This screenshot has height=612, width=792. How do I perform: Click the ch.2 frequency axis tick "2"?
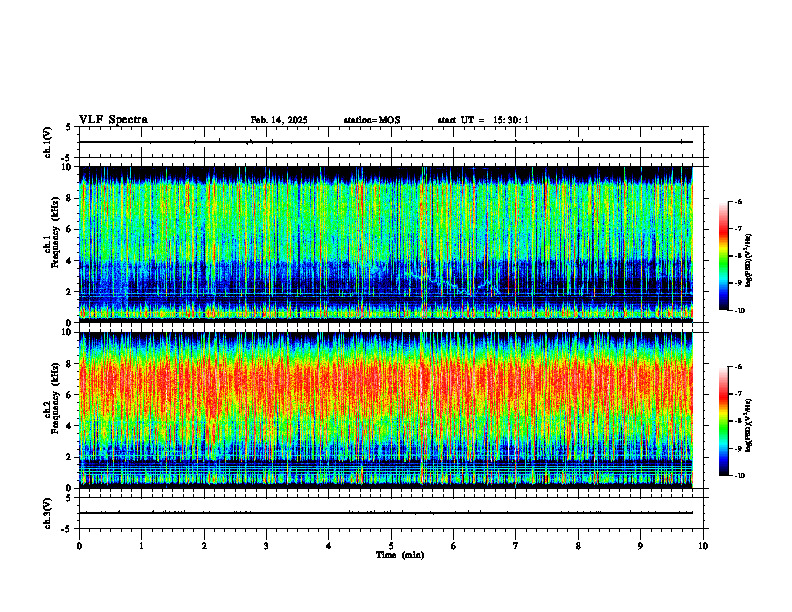coord(71,457)
